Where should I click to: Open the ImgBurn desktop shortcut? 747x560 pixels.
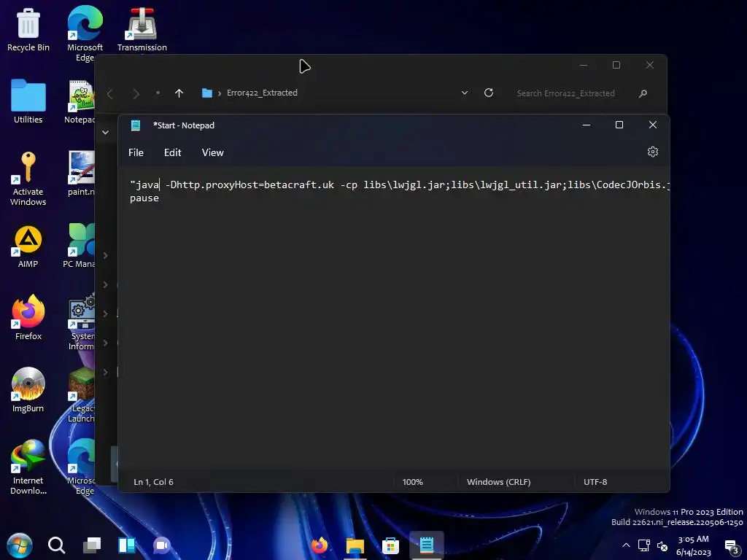tap(28, 389)
